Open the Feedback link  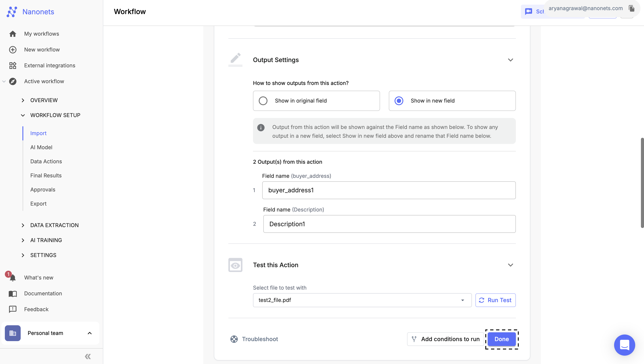[x=36, y=309]
